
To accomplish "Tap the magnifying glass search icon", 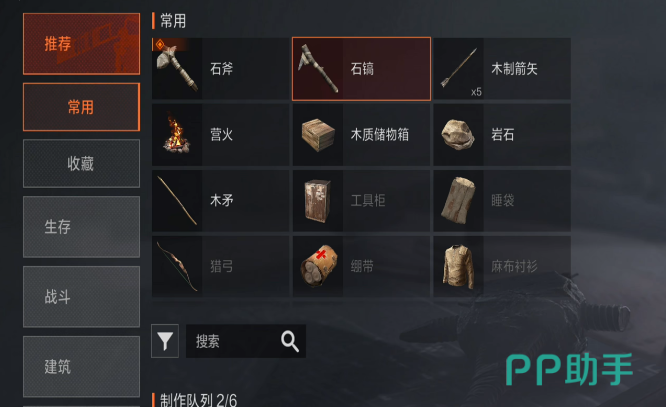I will click(290, 341).
